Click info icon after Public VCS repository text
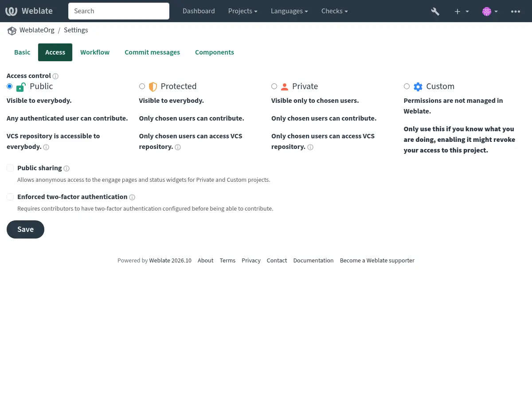Viewport: 532px width, 407px height. pyautogui.click(x=46, y=147)
